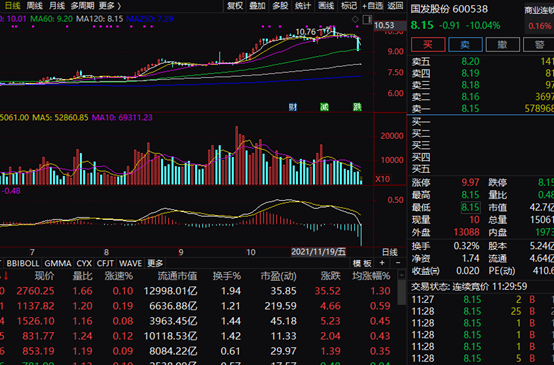Screen dimensions: 554x365
Task: Open the 多股 multi-stock view
Action: tap(280, 6)
